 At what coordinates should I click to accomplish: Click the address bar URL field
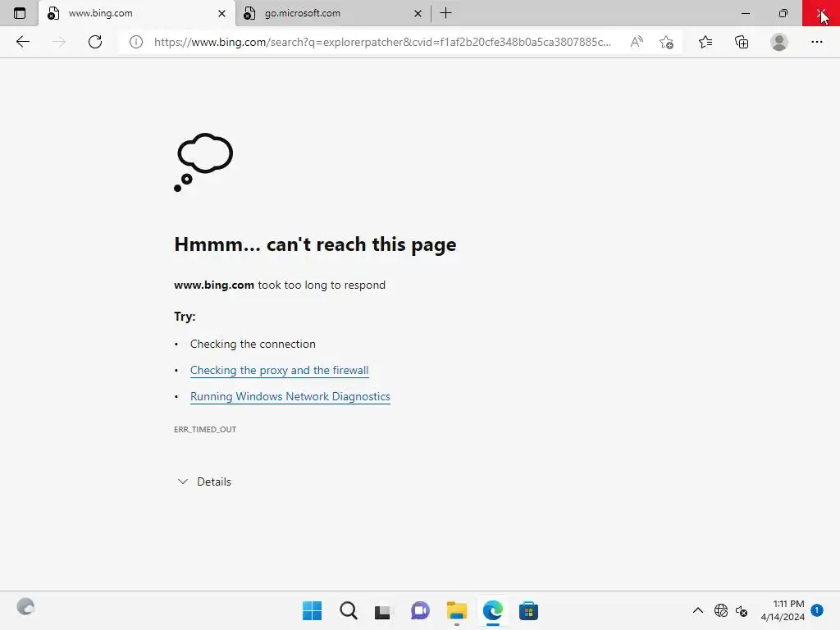pos(382,42)
